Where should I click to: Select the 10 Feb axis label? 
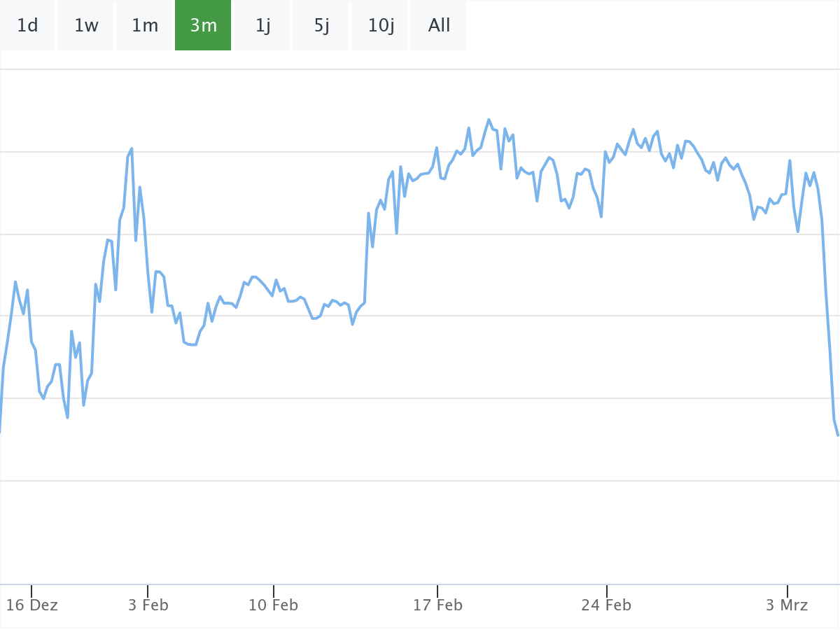[x=273, y=605]
